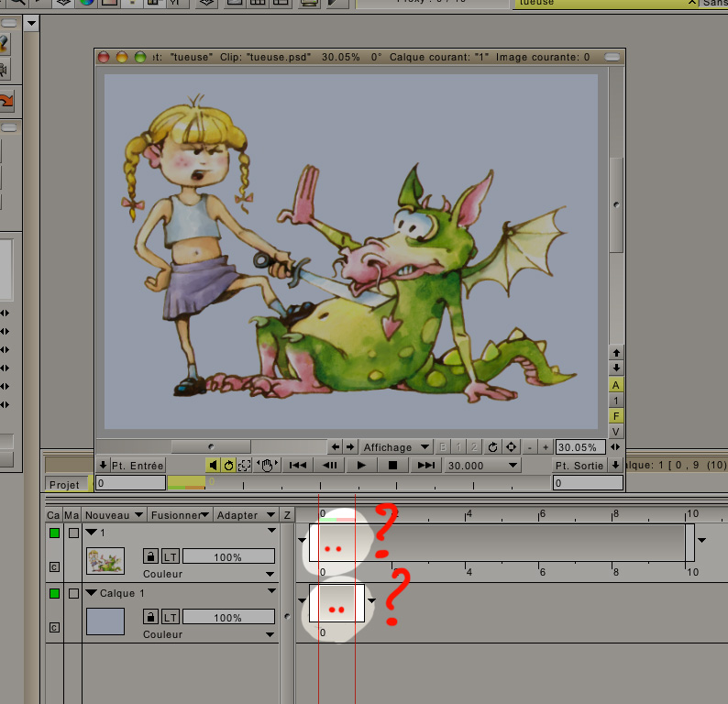Check the Ma checkbox for layer 1

[73, 533]
